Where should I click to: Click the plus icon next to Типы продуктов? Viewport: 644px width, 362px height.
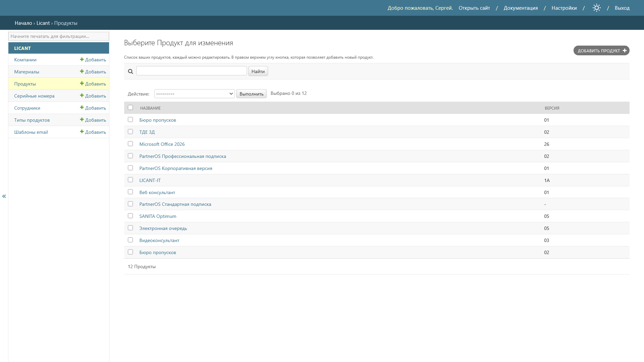pyautogui.click(x=82, y=120)
